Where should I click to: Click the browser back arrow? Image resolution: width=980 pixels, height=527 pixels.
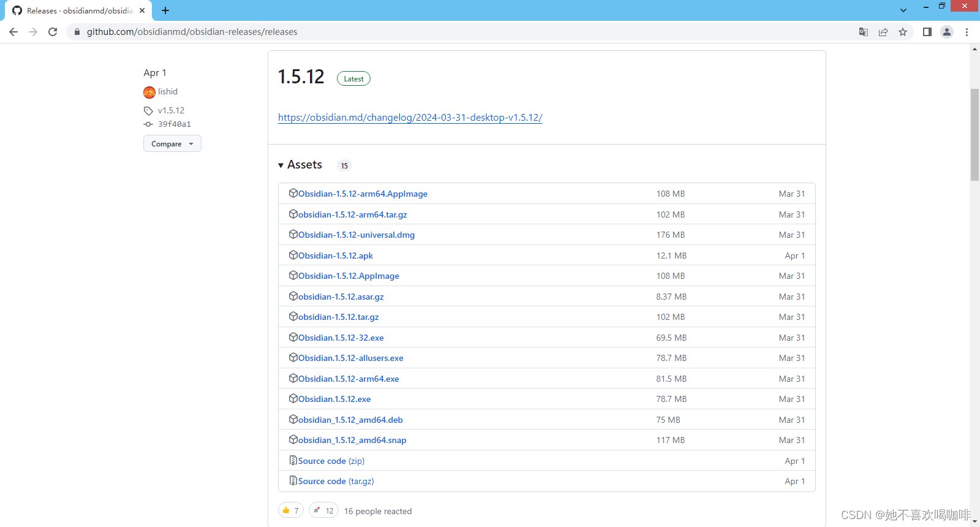pyautogui.click(x=13, y=32)
